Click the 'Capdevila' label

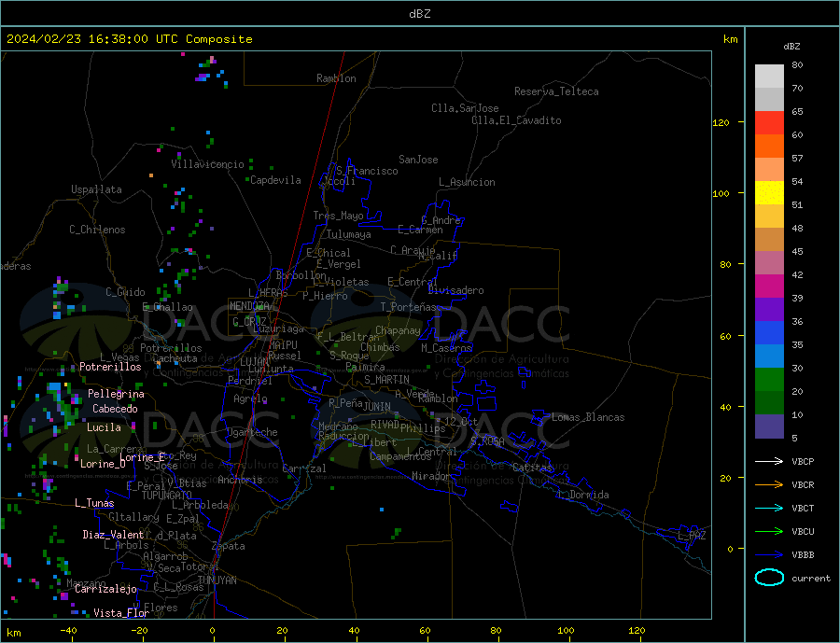coord(276,180)
